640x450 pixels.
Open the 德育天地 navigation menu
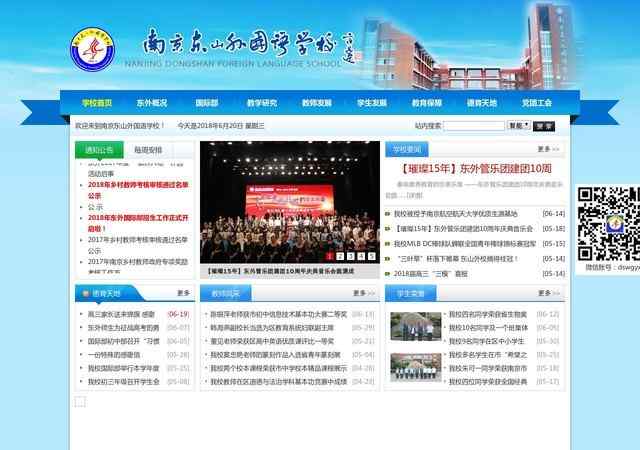[x=482, y=102]
